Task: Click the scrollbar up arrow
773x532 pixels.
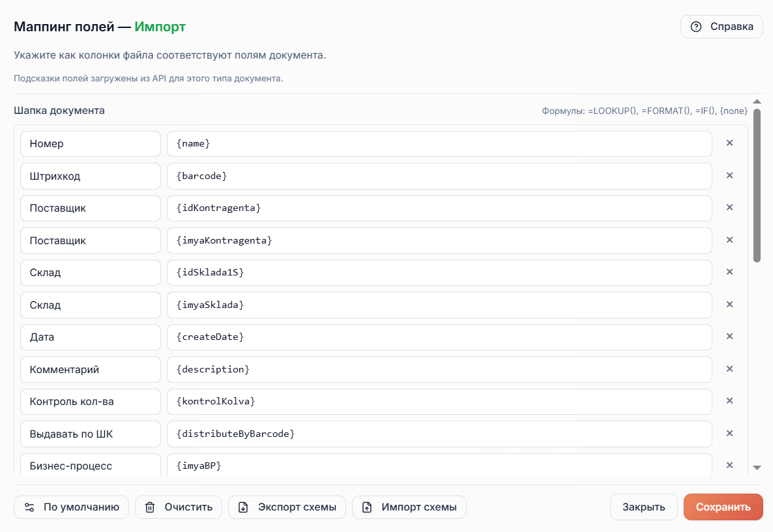Action: click(x=757, y=102)
